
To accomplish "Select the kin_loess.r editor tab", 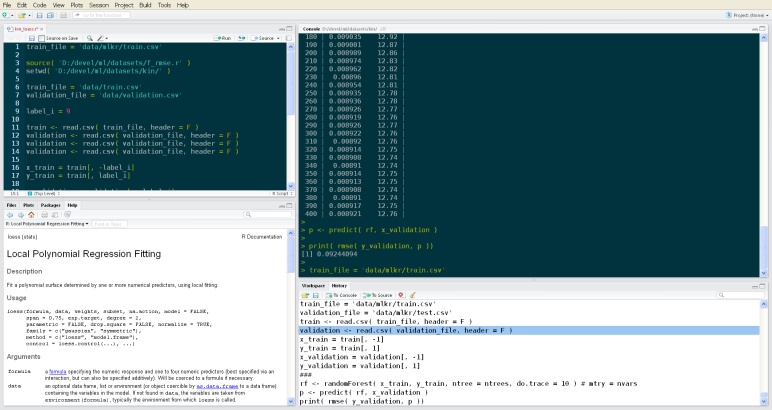I will [x=23, y=29].
